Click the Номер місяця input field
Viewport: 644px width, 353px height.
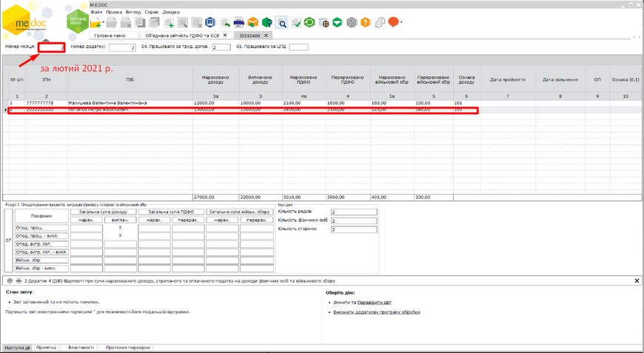52,47
